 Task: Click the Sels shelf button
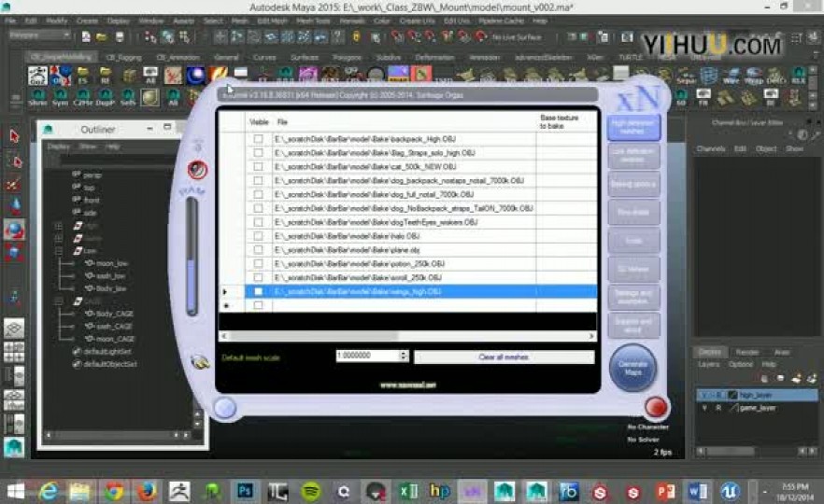128,98
